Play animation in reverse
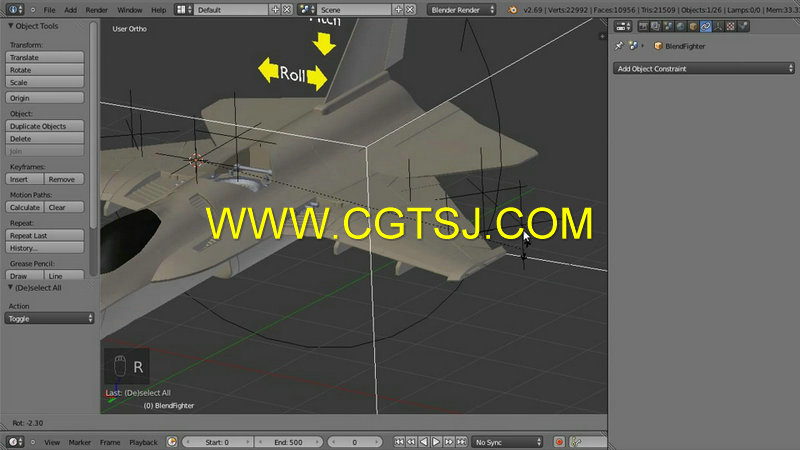 tap(424, 442)
